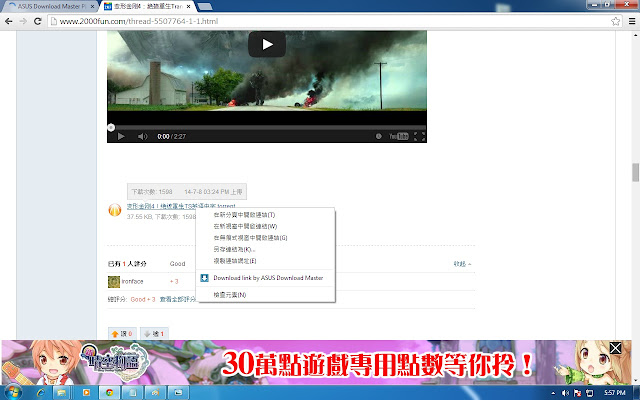Click the ironface user avatar

[114, 282]
